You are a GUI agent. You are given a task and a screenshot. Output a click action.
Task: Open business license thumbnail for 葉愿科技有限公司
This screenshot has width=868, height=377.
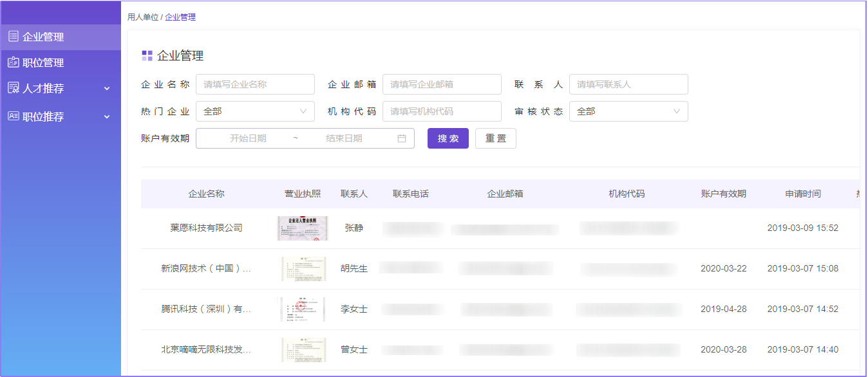[x=303, y=228]
